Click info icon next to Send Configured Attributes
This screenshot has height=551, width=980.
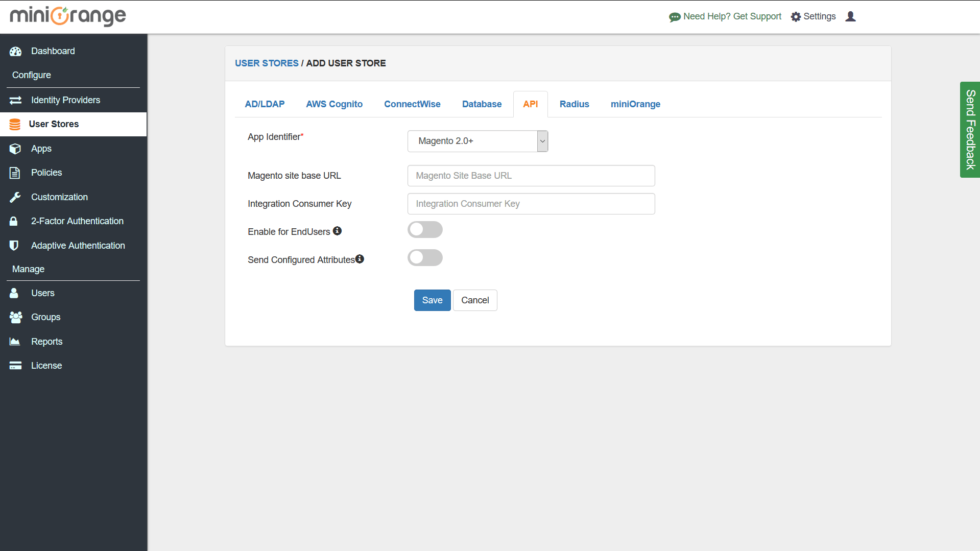[x=360, y=259]
